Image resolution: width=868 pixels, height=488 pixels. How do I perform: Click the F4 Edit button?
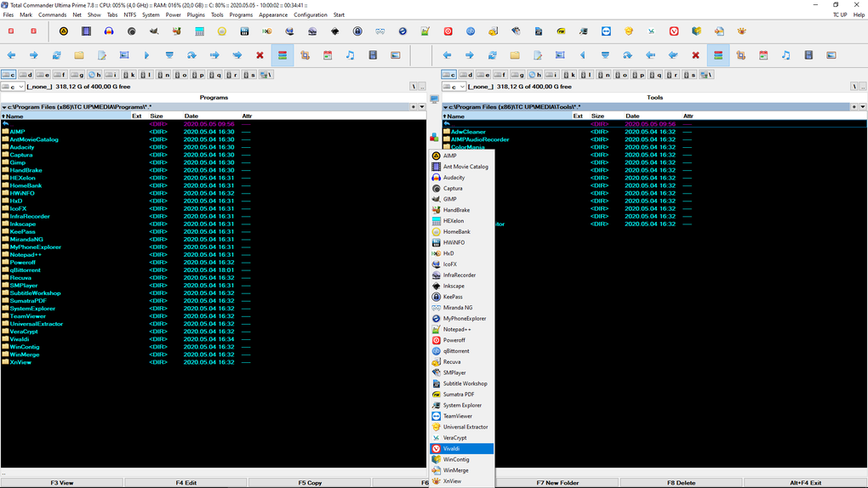pos(186,483)
